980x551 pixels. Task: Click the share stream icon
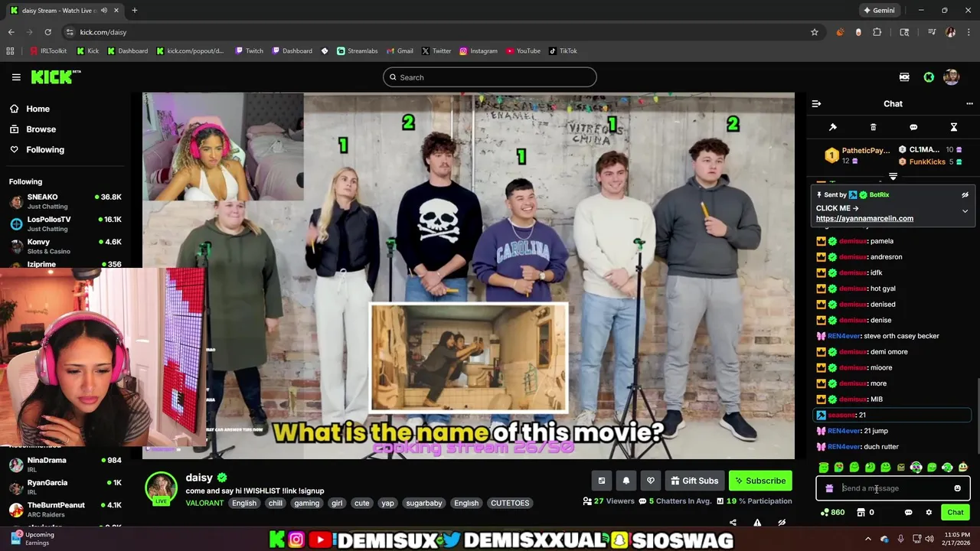point(733,523)
